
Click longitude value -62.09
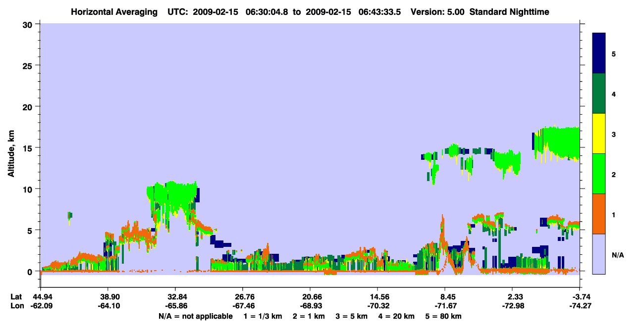click(41, 306)
